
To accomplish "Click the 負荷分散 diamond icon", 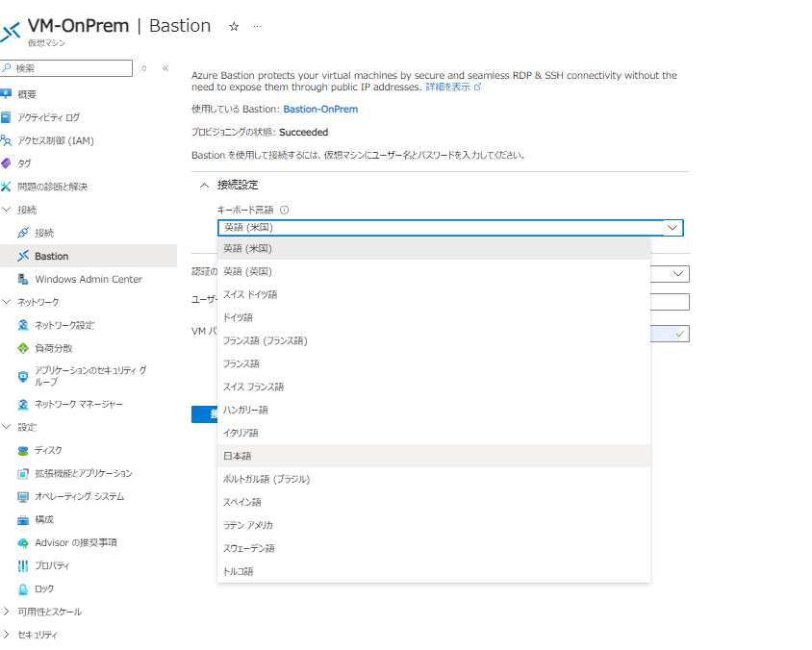I will 23,348.
